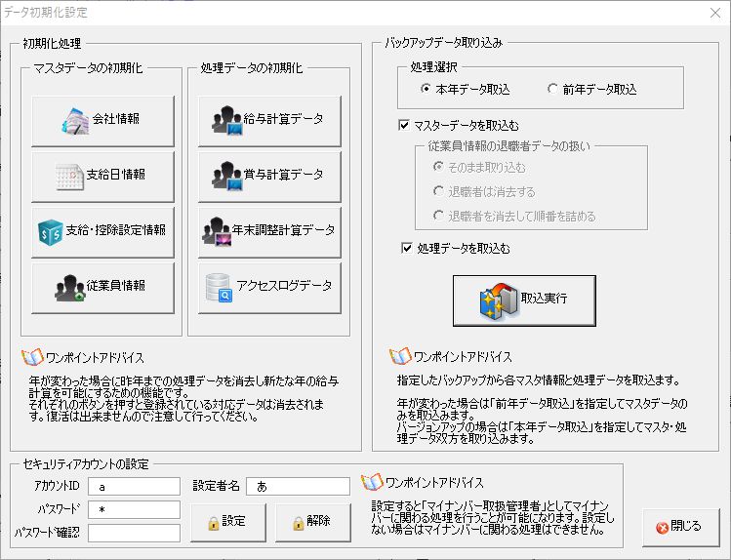Click the 設定者名 text field
The image size is (731, 560).
tap(297, 486)
